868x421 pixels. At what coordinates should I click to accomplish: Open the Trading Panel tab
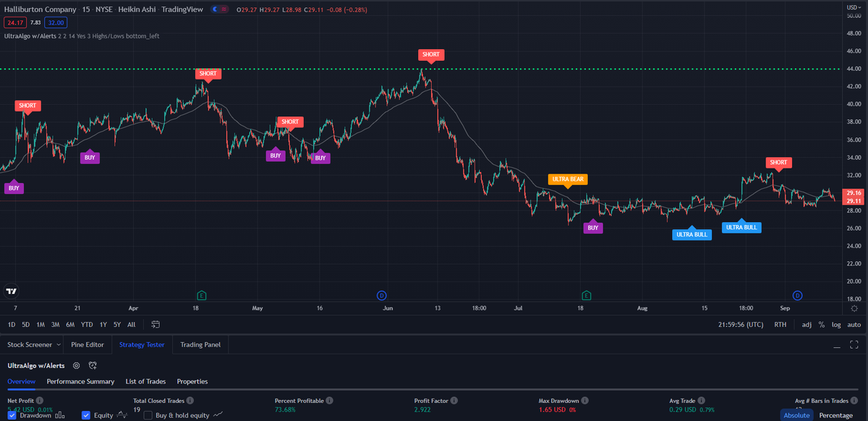tap(200, 345)
